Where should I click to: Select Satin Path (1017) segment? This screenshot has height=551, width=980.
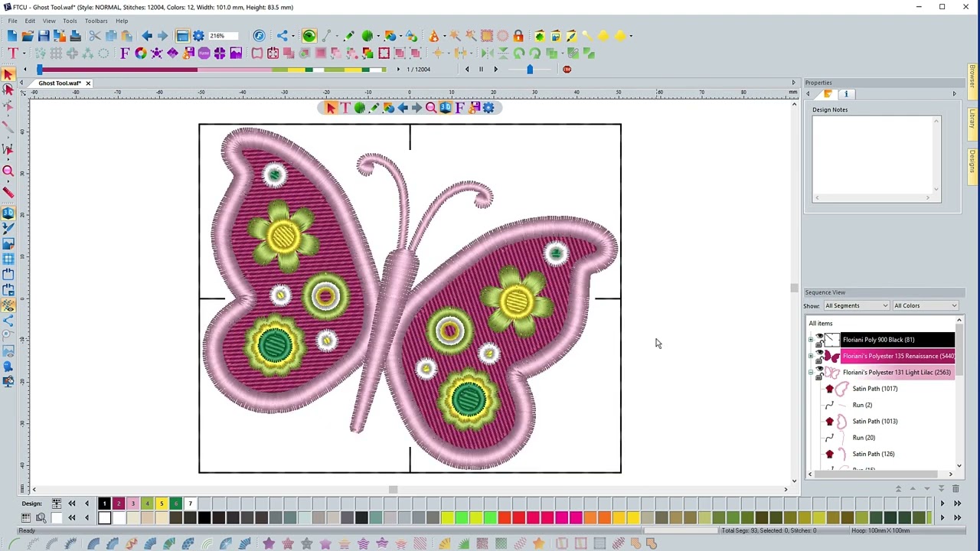874,389
